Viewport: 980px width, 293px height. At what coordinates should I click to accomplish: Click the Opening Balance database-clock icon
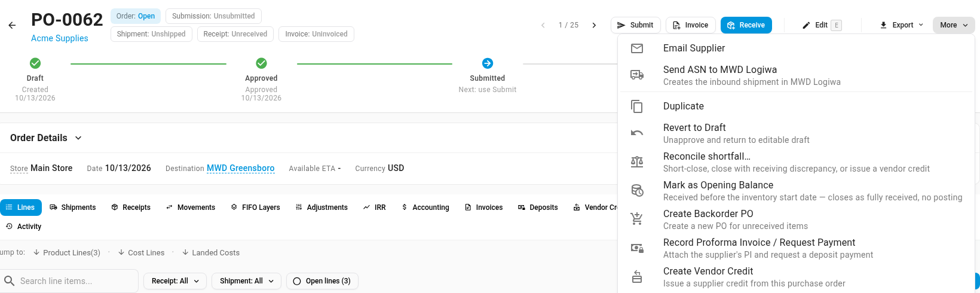coord(637,190)
